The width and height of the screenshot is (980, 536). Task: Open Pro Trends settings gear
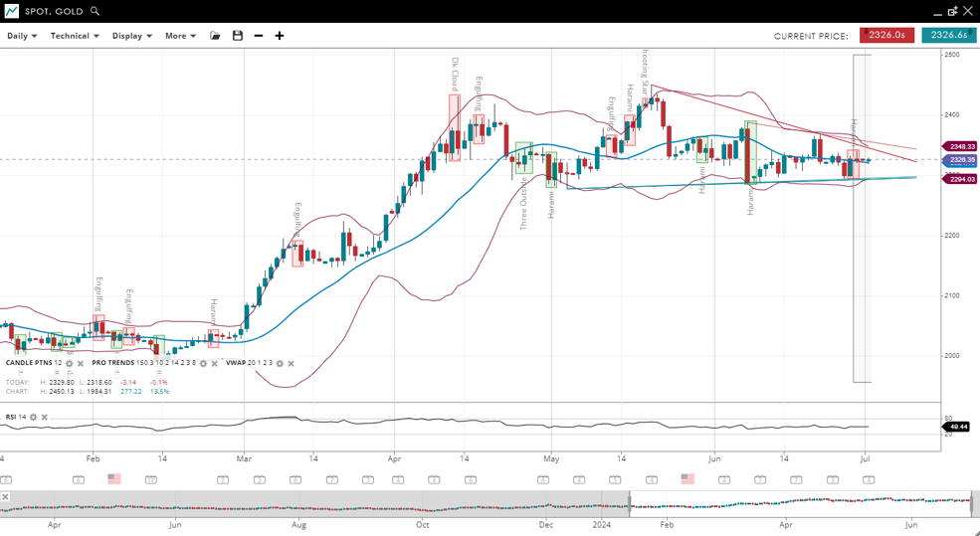(x=203, y=364)
